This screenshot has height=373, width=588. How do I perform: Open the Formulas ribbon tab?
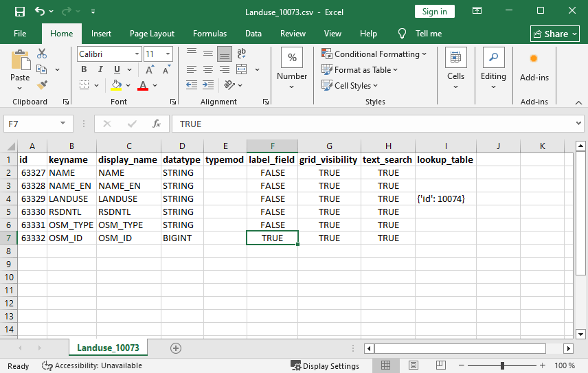coord(210,34)
